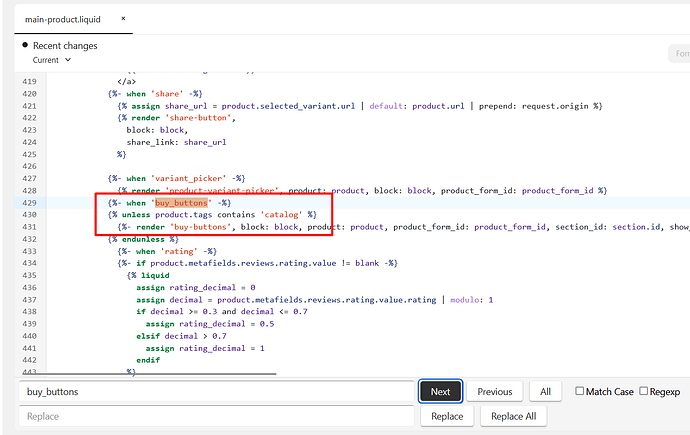Click the endif keyword on line 442
690x435 pixels.
pos(148,360)
